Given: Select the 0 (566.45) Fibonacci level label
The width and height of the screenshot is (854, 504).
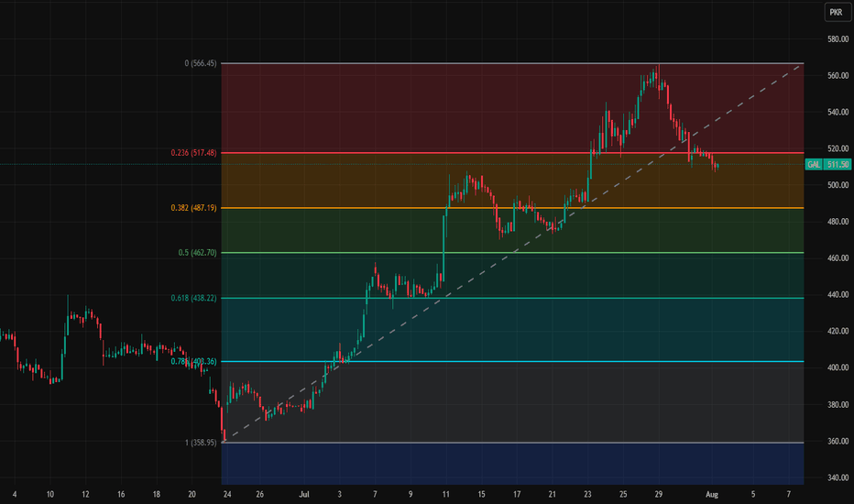Looking at the screenshot, I should (201, 63).
